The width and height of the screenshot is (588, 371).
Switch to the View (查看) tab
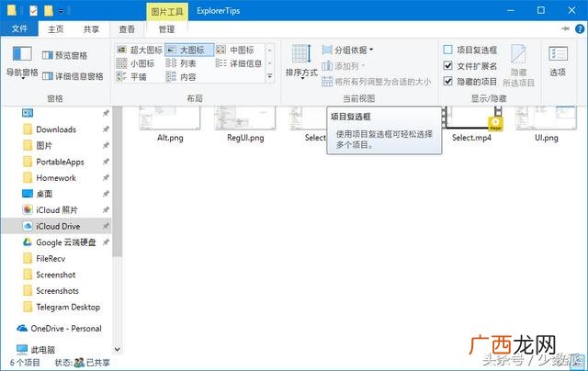click(127, 29)
